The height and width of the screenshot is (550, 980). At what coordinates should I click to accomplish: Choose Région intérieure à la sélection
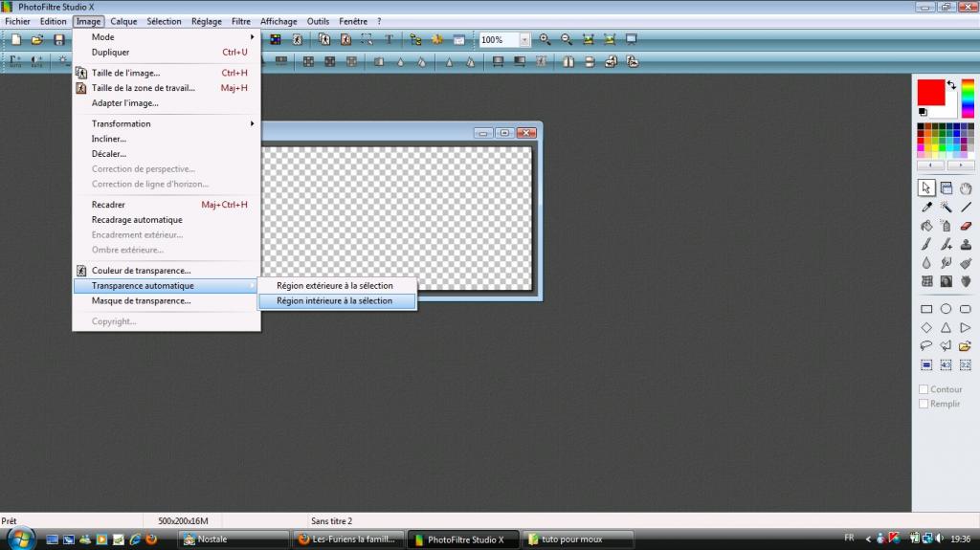pyautogui.click(x=338, y=300)
